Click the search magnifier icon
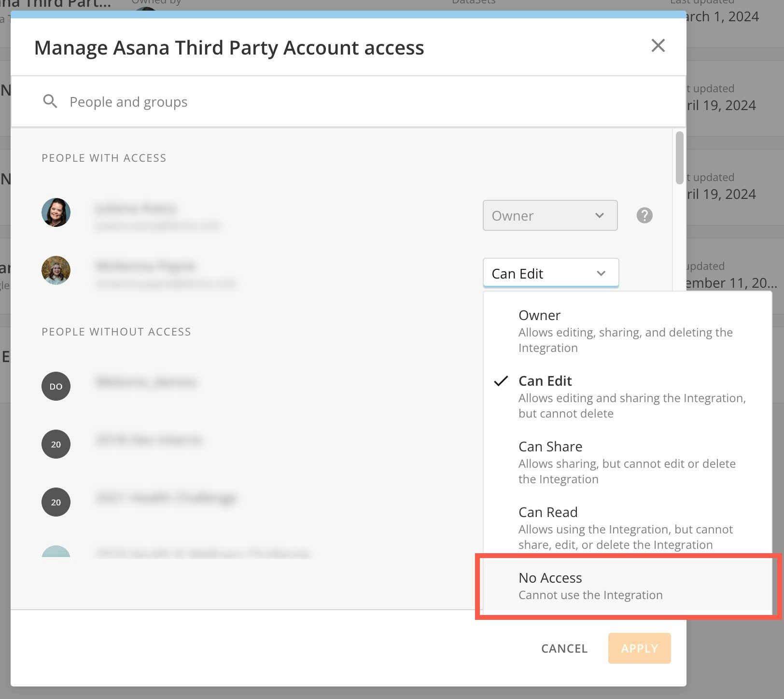Screen dimensions: 784x699 [x=50, y=101]
